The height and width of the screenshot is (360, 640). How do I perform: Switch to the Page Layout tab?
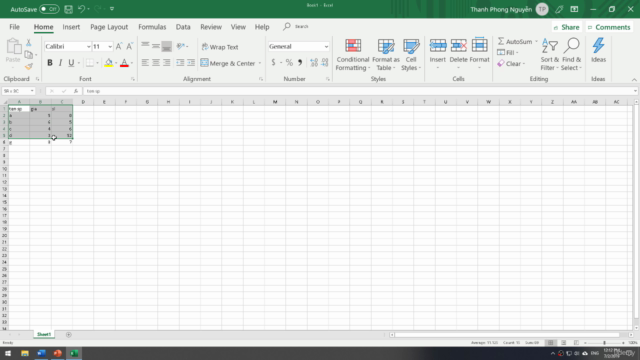pyautogui.click(x=109, y=27)
